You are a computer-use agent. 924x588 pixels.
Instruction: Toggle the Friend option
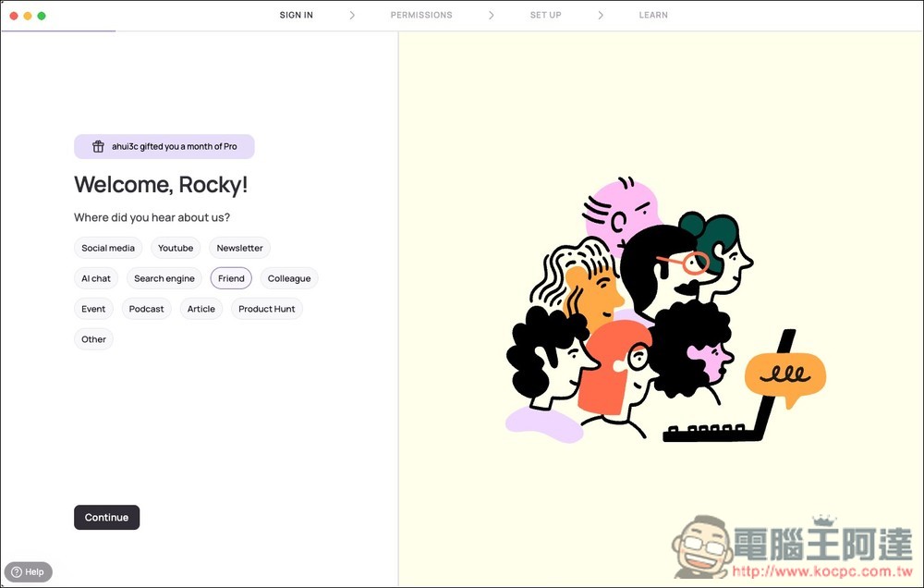[x=231, y=278]
